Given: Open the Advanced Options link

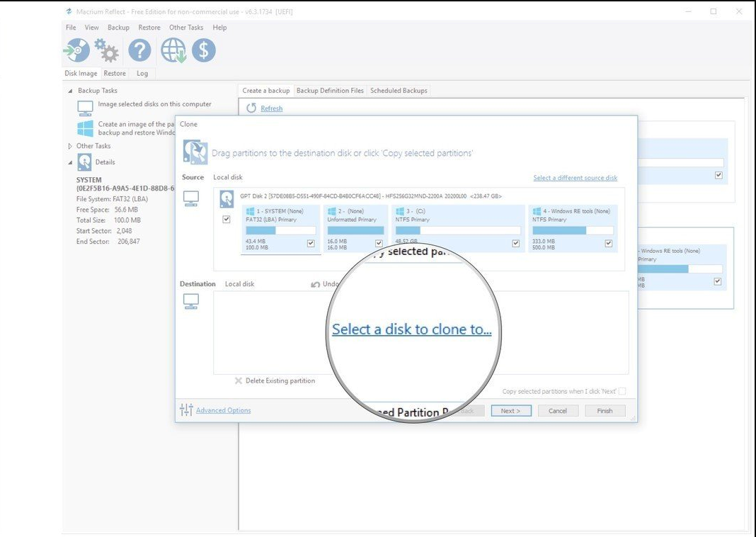Looking at the screenshot, I should [x=223, y=410].
